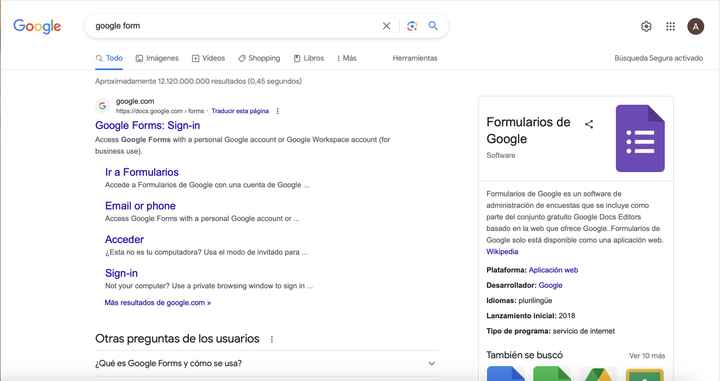
Task: Open the Email or phone sitelink
Action: pyautogui.click(x=140, y=206)
